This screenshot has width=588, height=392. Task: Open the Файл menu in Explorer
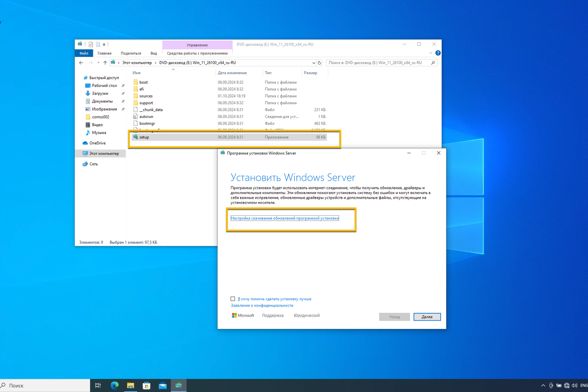(x=83, y=53)
